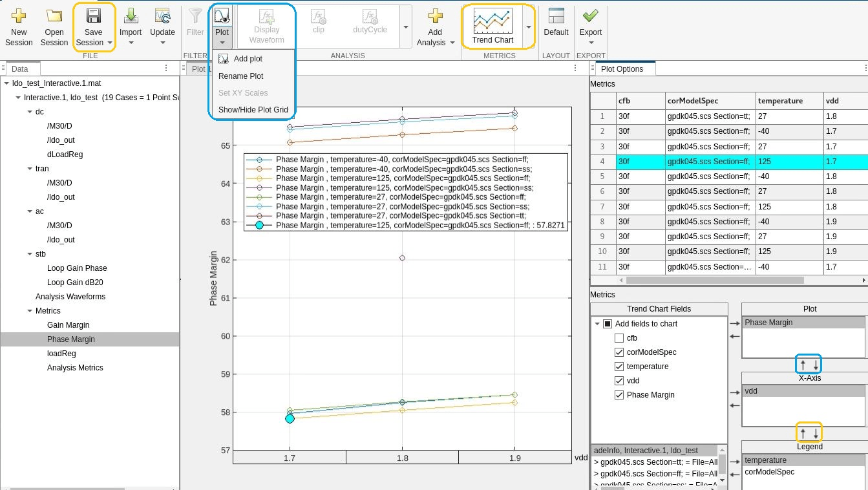Click the Export checkmark icon
This screenshot has width=868, height=490.
coord(591,16)
